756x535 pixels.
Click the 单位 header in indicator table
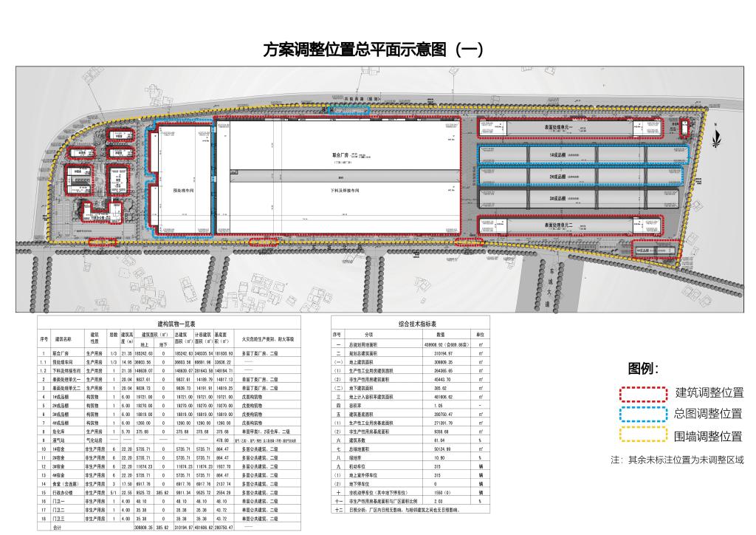pos(480,334)
